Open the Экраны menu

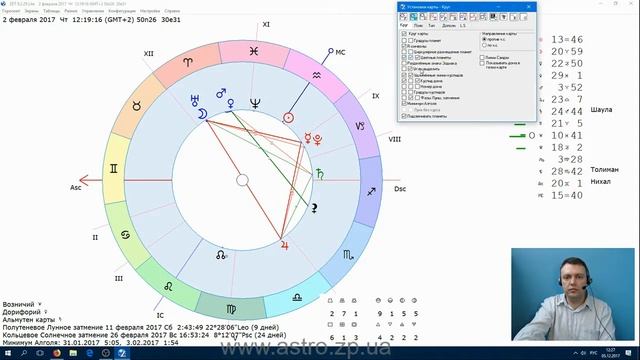[x=31, y=11]
